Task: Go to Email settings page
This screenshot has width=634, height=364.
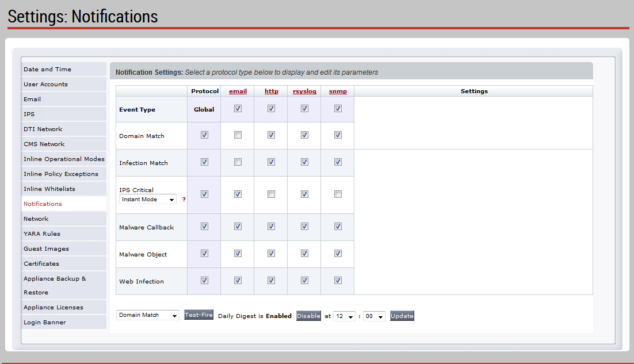Action: click(64, 99)
